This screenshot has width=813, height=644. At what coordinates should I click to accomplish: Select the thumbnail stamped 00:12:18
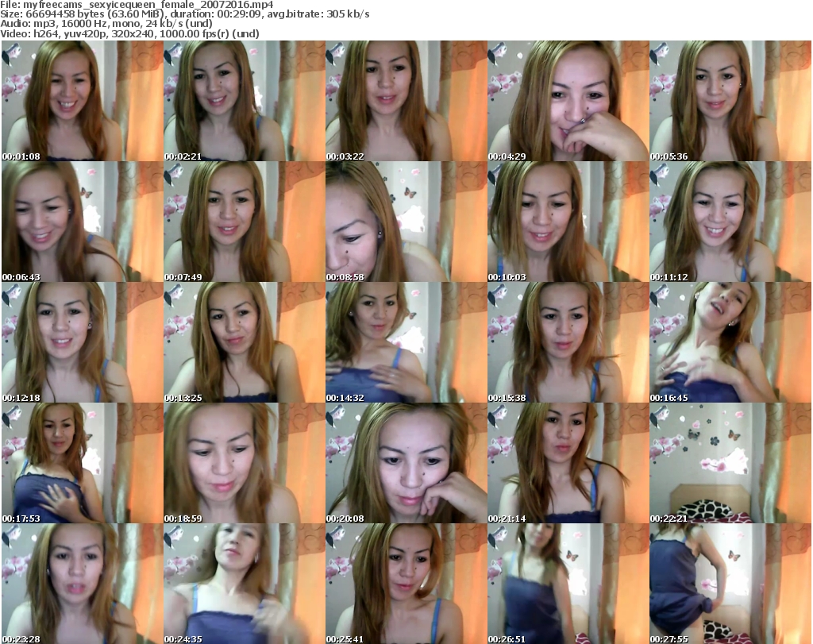pos(83,342)
